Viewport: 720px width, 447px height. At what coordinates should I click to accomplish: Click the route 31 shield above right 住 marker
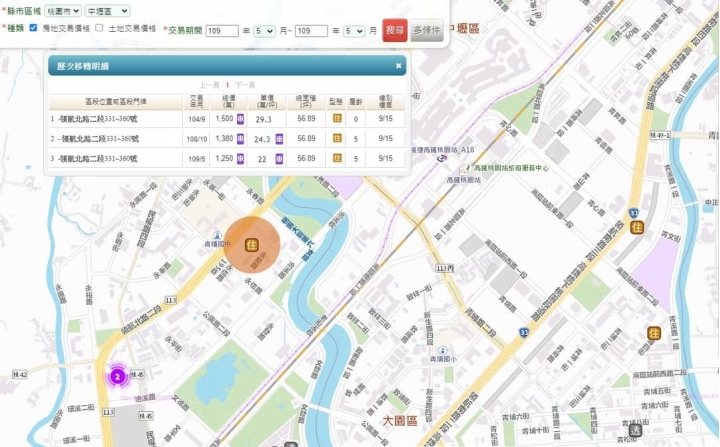(634, 213)
